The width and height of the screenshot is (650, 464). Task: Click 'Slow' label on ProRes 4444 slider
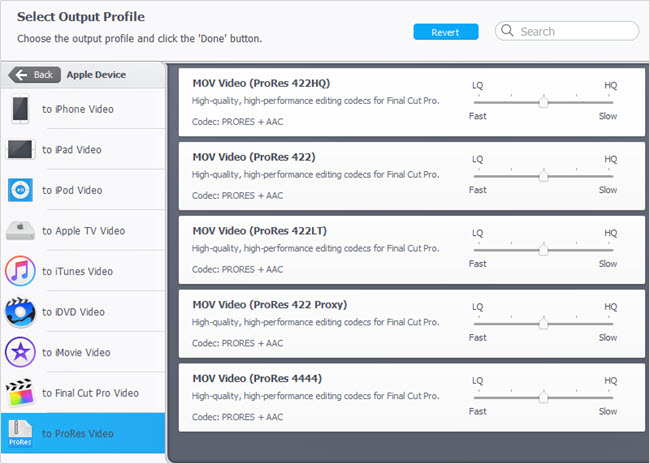tap(608, 411)
